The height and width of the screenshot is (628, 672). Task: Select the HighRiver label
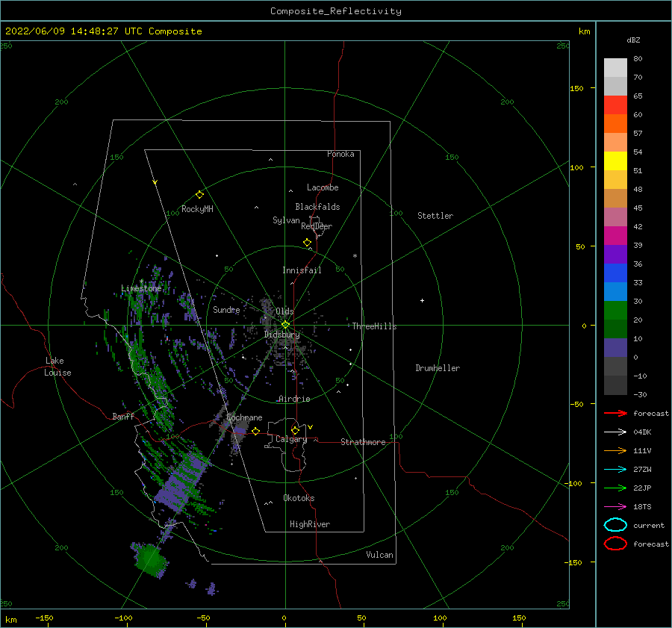pyautogui.click(x=310, y=524)
